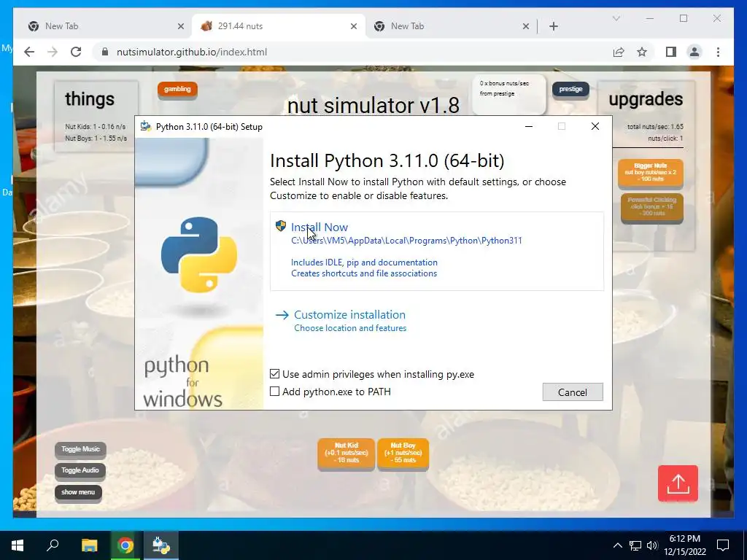Click total nuts/sec: 1.65 text
The width and height of the screenshot is (747, 560).
pyautogui.click(x=655, y=127)
